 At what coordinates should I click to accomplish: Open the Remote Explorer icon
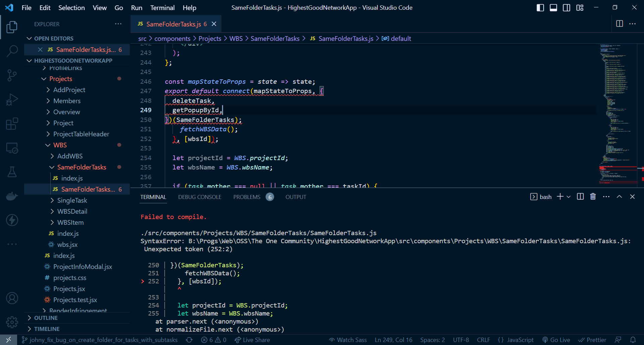coord(12,148)
